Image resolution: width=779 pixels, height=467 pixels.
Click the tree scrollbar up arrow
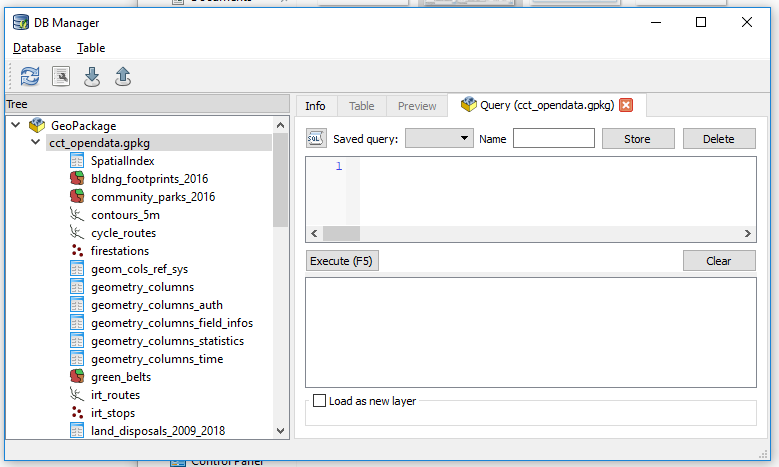(280, 125)
